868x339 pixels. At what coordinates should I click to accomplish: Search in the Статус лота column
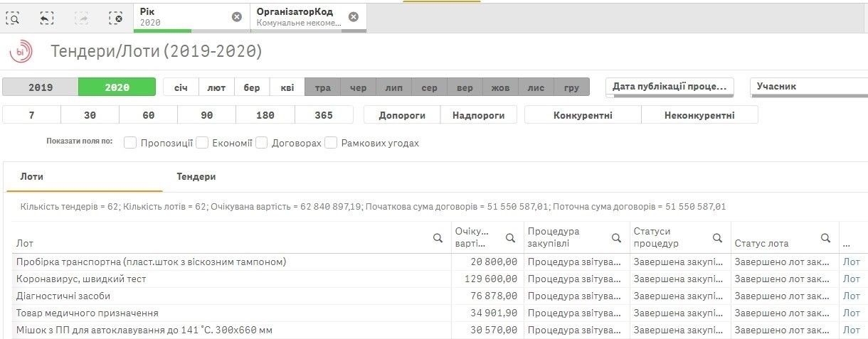825,238
